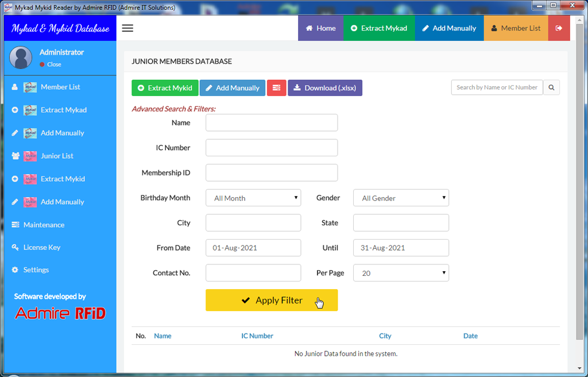
Task: Click the red logout icon in top bar
Action: coord(559,28)
